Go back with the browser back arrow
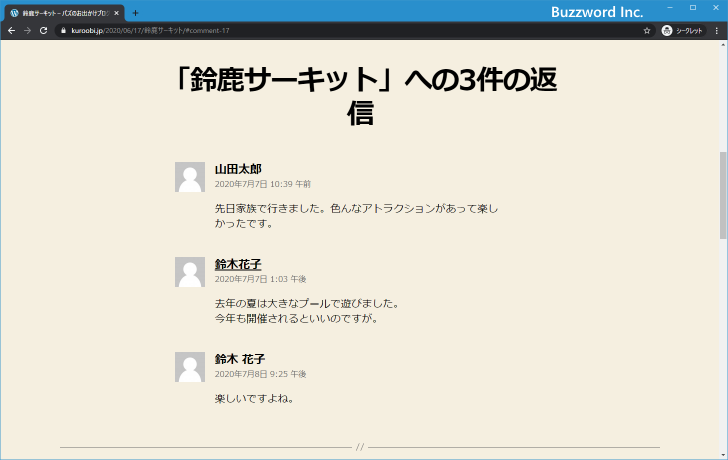 (12, 31)
